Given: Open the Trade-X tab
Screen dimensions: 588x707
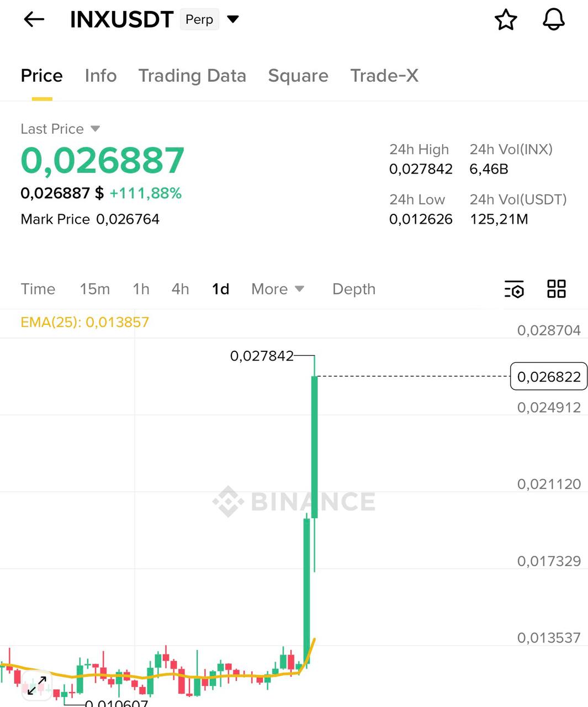Looking at the screenshot, I should [384, 76].
